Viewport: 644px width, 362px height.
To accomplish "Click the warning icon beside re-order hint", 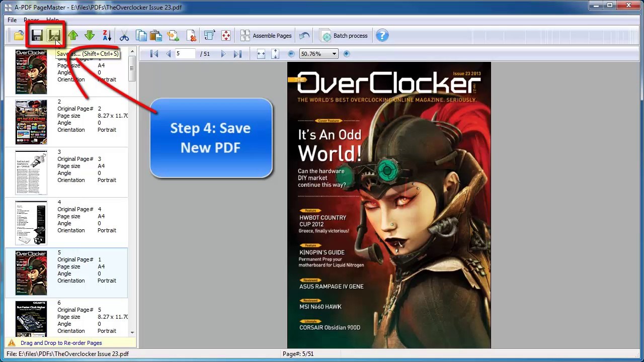I will [x=12, y=342].
